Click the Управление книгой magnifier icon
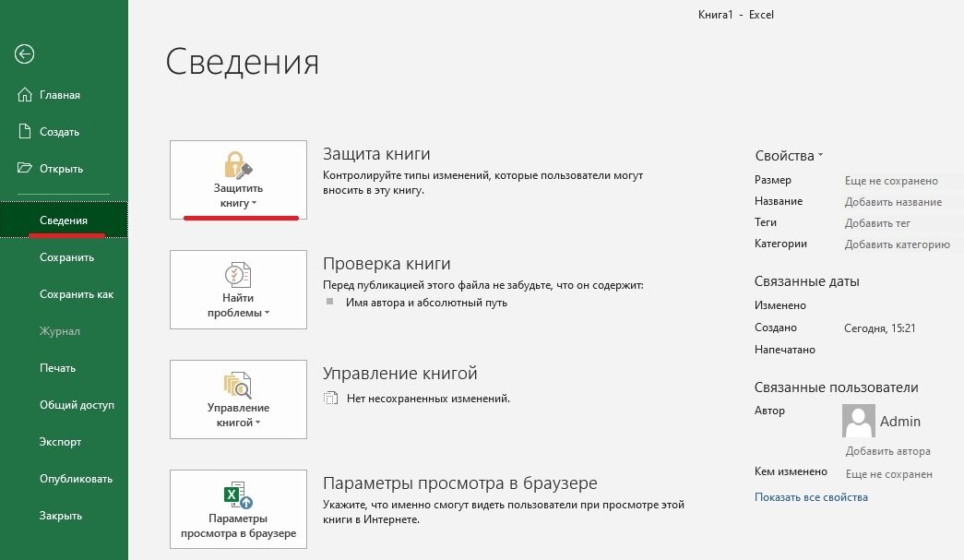The height and width of the screenshot is (560, 964). pos(238,385)
